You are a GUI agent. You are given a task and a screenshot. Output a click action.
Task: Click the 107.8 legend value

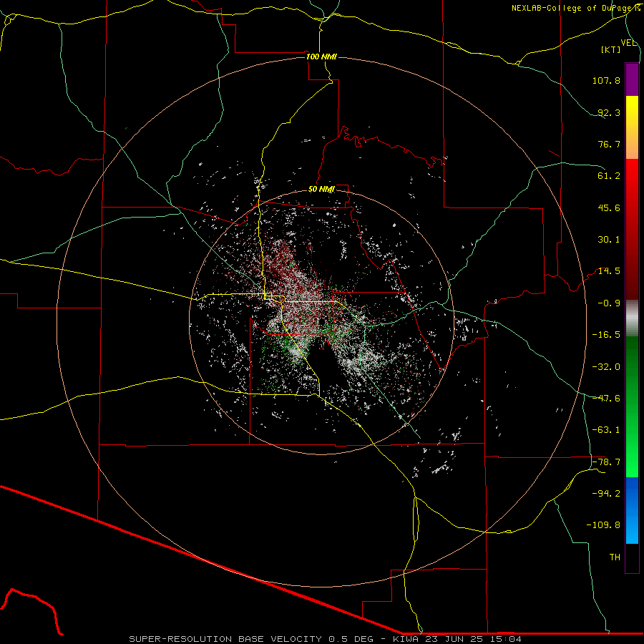(x=606, y=80)
